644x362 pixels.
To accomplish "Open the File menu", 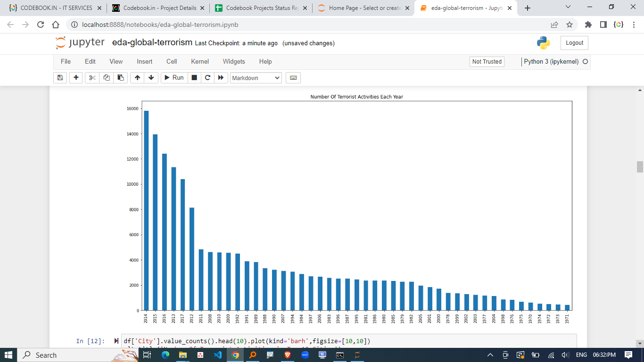I will (66, 61).
